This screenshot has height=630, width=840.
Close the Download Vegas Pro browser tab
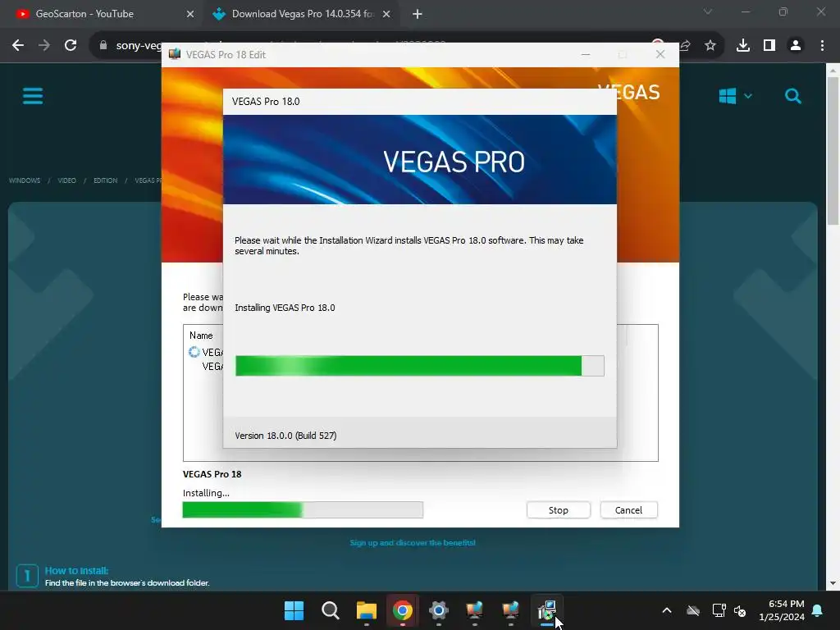[386, 14]
